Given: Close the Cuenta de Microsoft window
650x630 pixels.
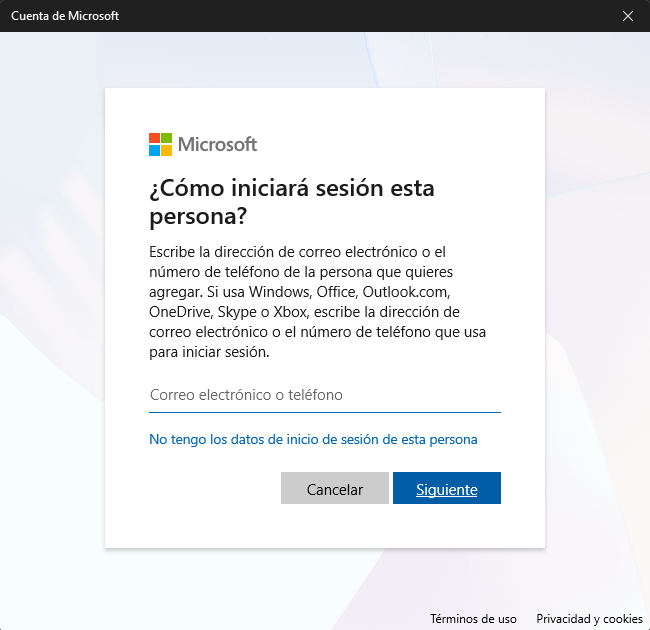Looking at the screenshot, I should [x=628, y=16].
